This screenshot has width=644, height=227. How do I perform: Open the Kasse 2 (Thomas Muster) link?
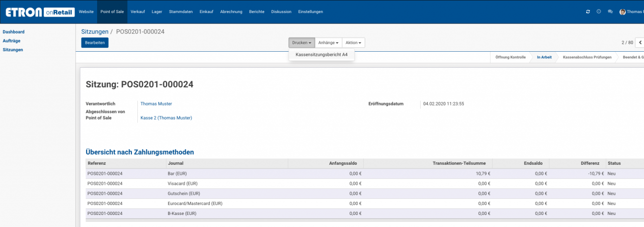click(166, 118)
